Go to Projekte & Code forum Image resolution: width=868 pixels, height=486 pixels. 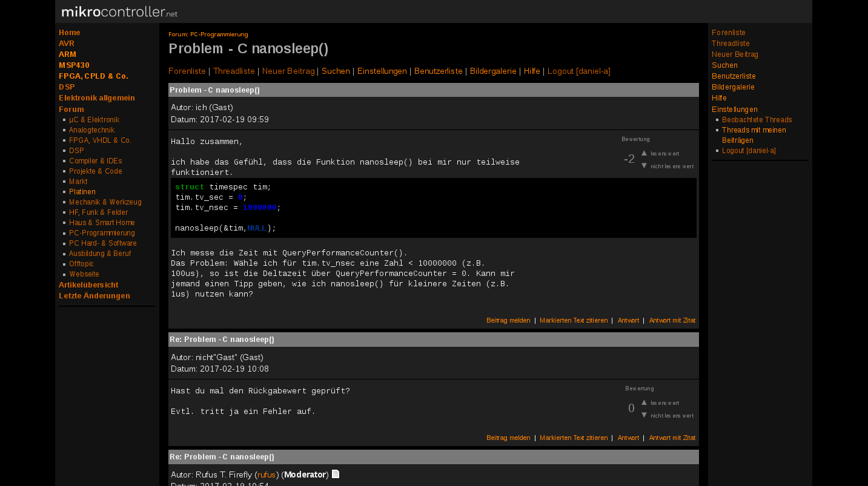point(96,171)
